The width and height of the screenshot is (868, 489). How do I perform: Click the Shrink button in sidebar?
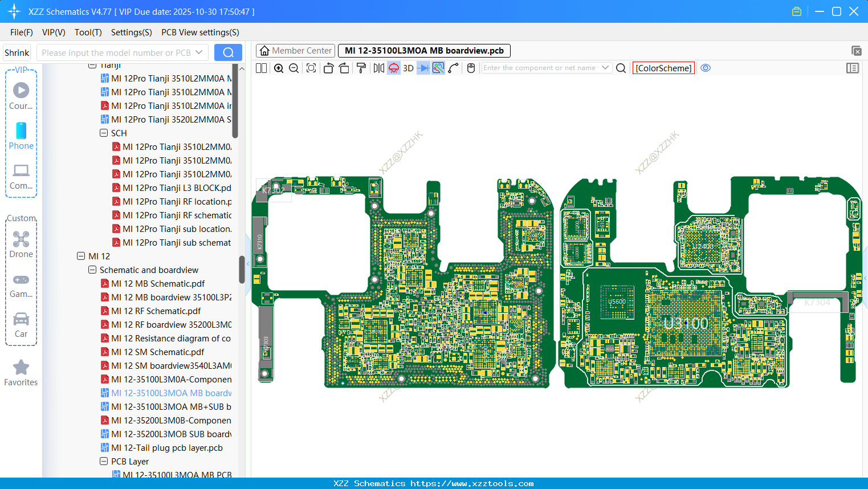[x=17, y=52]
